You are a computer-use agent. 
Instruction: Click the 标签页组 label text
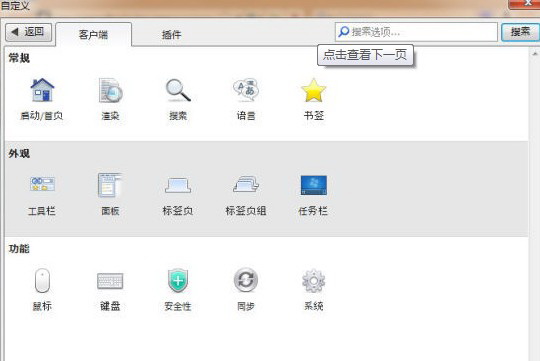[246, 211]
